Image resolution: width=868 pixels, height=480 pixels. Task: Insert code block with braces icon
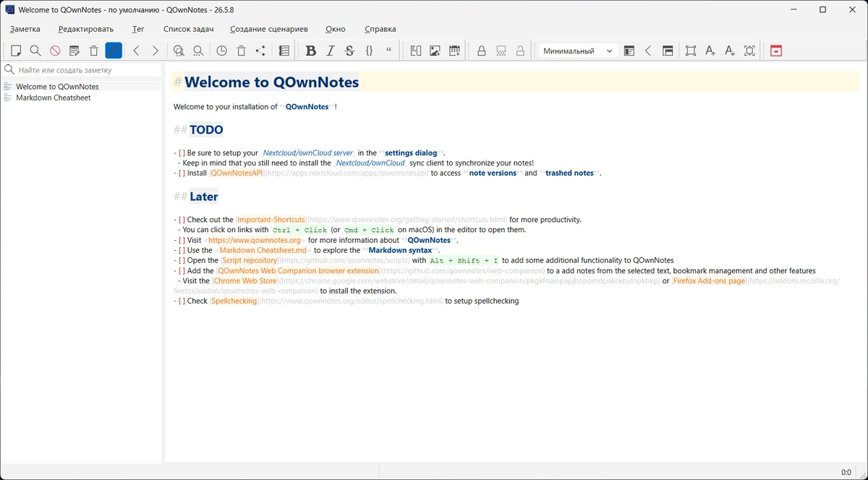tap(370, 51)
